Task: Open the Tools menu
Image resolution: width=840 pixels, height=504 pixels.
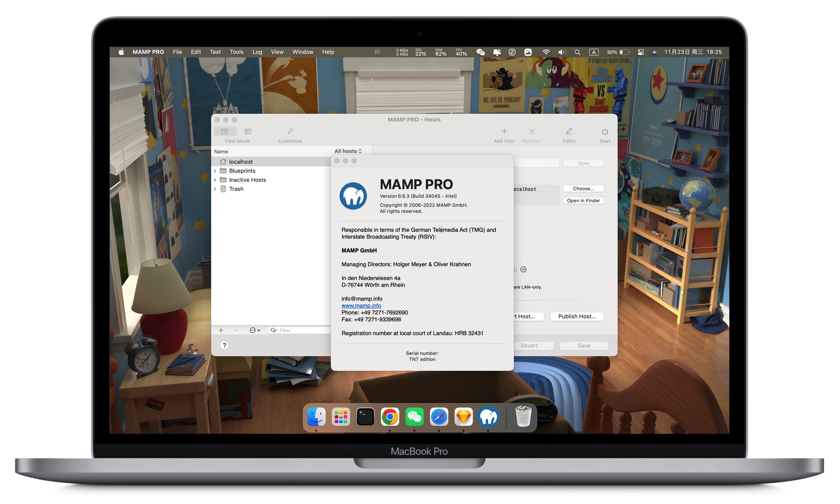Action: [236, 52]
